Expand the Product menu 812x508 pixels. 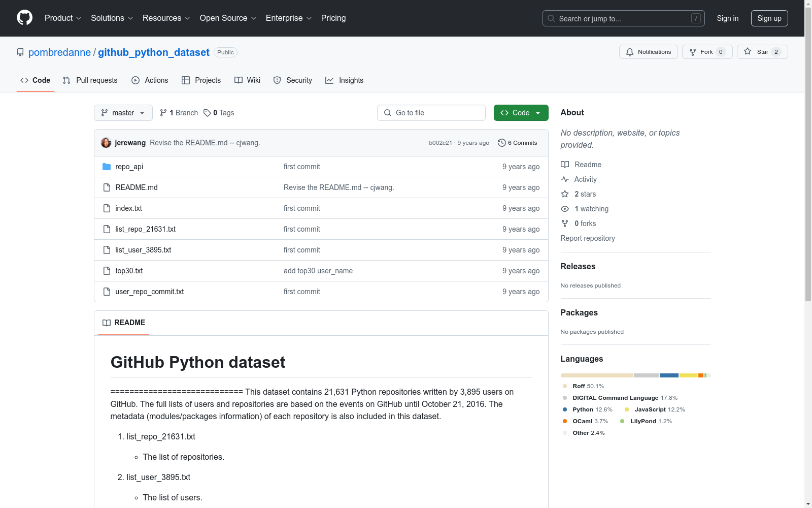[x=63, y=18]
